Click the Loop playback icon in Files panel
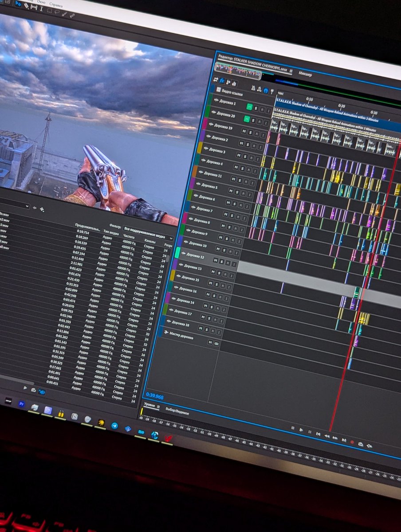The image size is (401, 532). point(33,390)
